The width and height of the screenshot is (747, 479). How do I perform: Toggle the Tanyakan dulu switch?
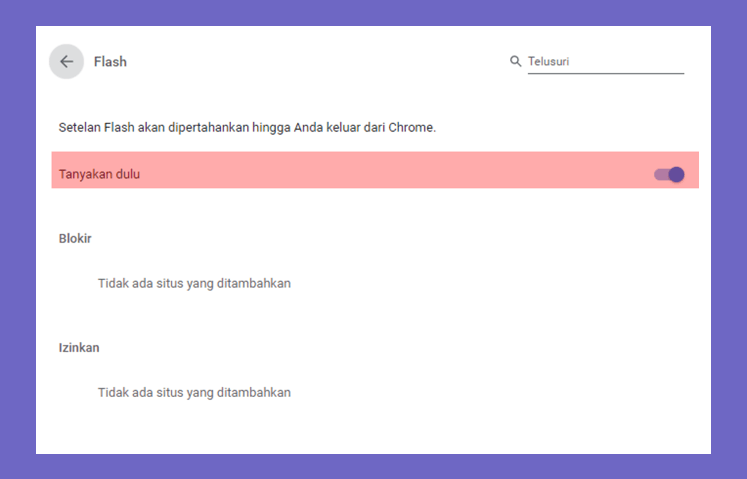pos(669,174)
